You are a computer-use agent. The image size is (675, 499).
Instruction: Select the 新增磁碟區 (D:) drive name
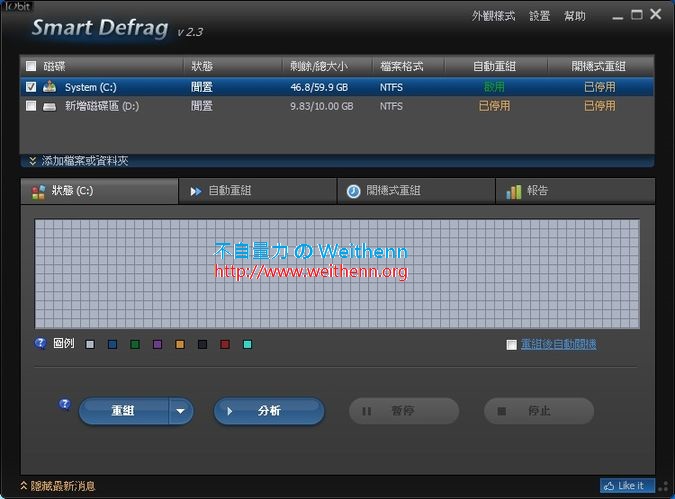pos(102,106)
